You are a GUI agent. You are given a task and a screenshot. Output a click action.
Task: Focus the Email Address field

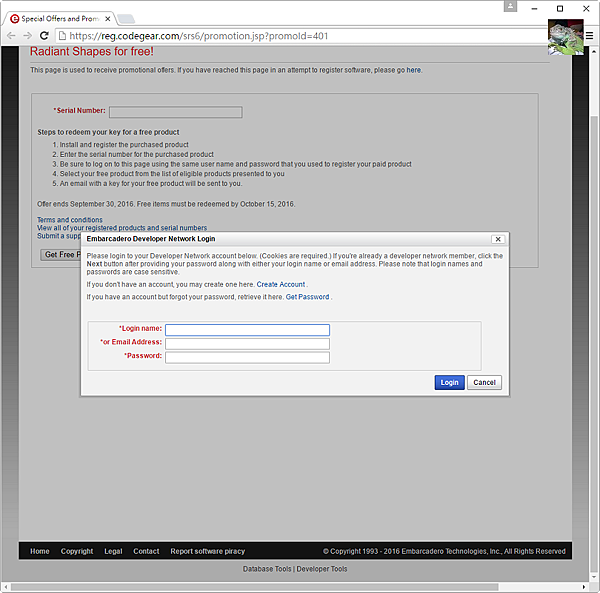[247, 344]
